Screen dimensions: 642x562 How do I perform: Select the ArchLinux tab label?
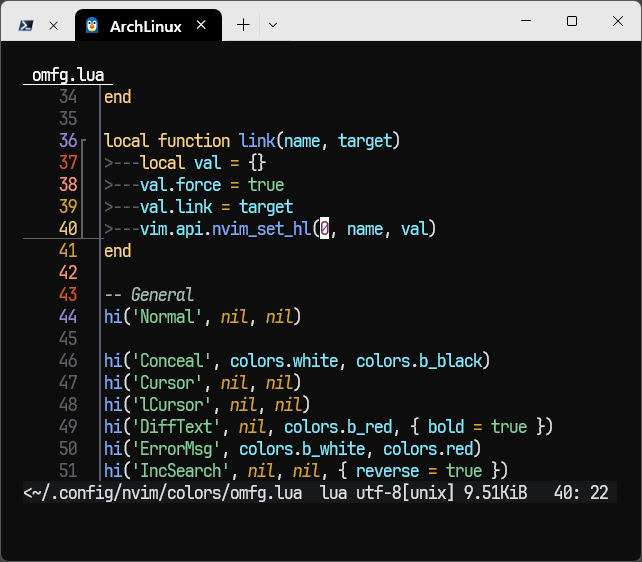[x=146, y=26]
